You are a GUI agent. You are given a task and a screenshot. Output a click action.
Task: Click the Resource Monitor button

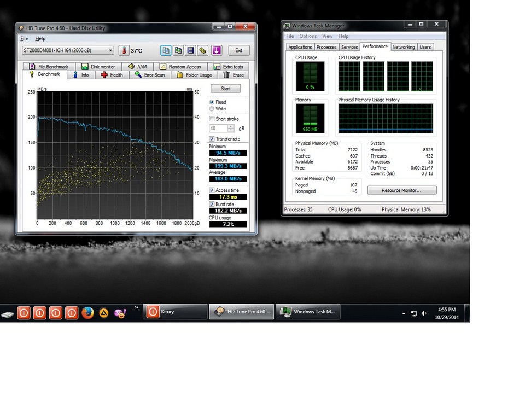[x=402, y=190]
